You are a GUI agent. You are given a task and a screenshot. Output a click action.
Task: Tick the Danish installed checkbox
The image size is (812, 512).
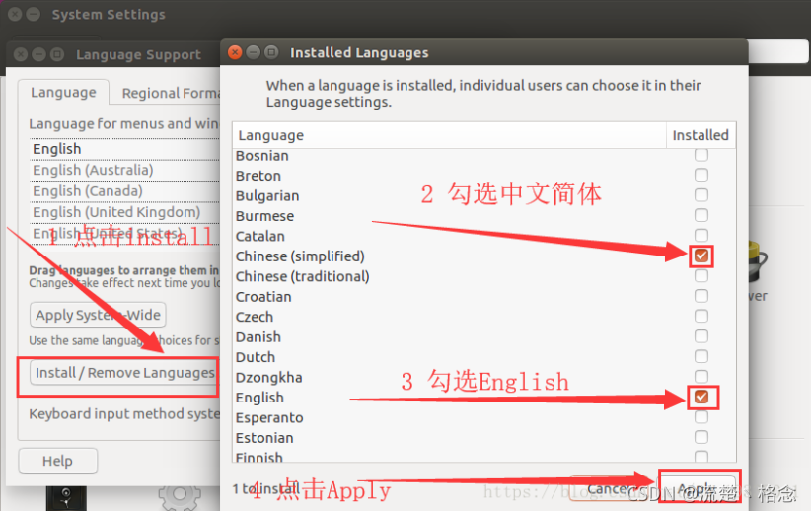[701, 336]
